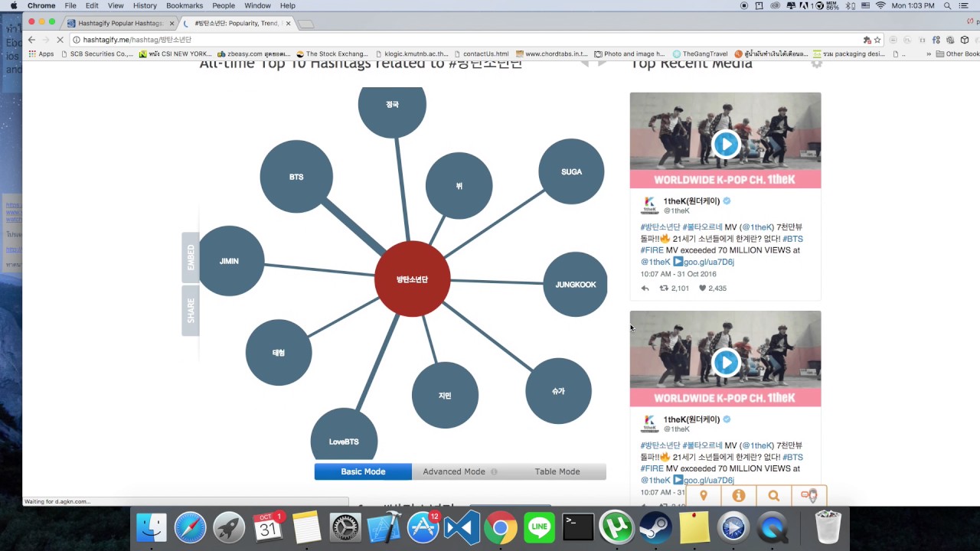The height and width of the screenshot is (551, 980).
Task: Open LINE app from the dock
Action: click(x=539, y=527)
